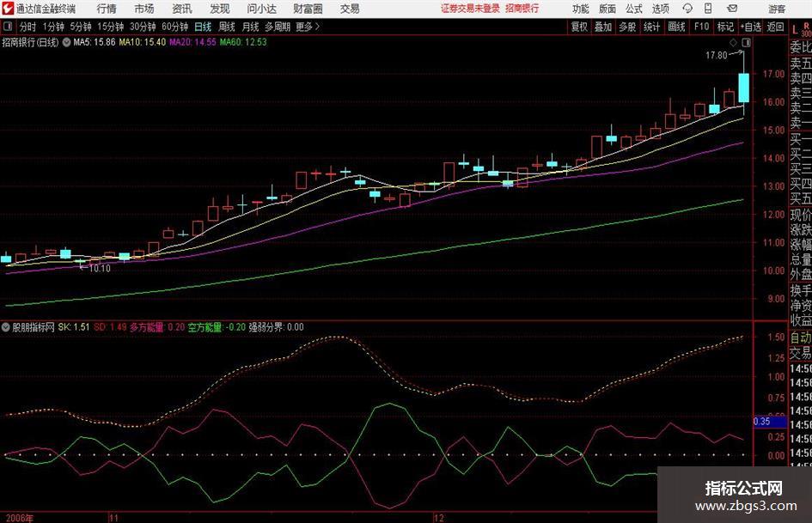812x523 pixels.
Task: Expand 更多 period options
Action: coord(308,27)
